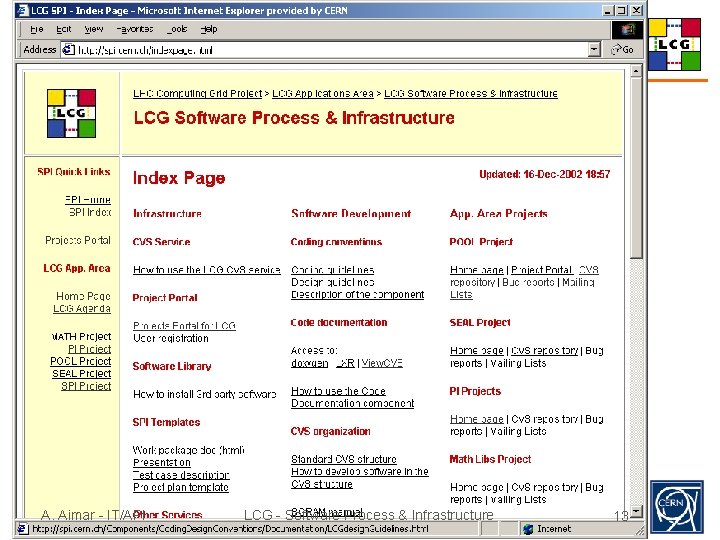The height and width of the screenshot is (540, 720).
Task: Open Standard CVS structure link
Action: coord(344,459)
